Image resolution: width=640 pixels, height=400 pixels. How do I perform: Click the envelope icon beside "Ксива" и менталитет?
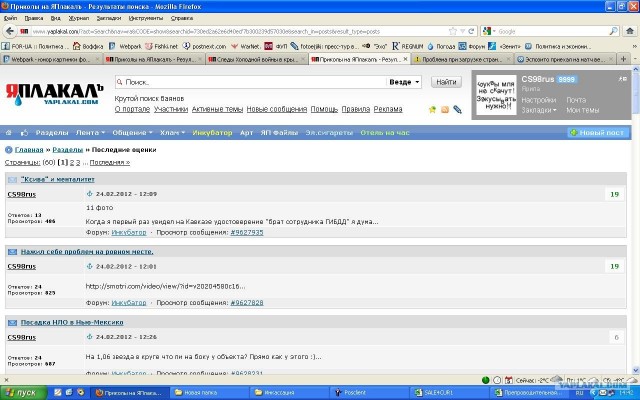click(x=12, y=180)
